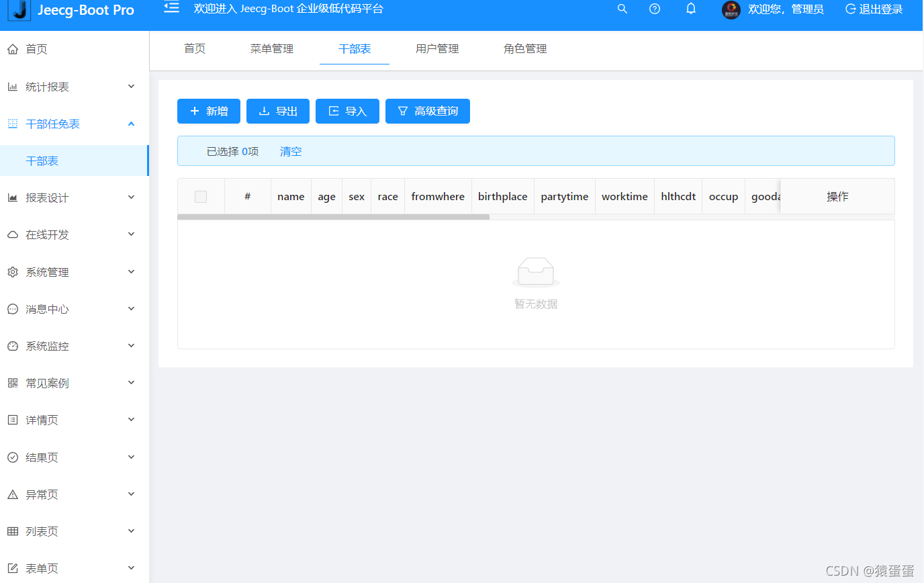Switch to the 首页 tab
924x583 pixels.
coord(195,48)
